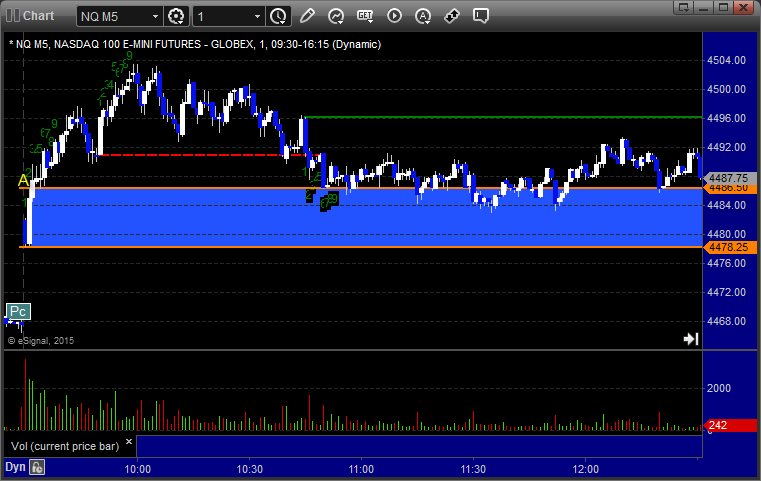Image resolution: width=761 pixels, height=481 pixels.
Task: Click the Chart window grip icon
Action: click(12, 16)
